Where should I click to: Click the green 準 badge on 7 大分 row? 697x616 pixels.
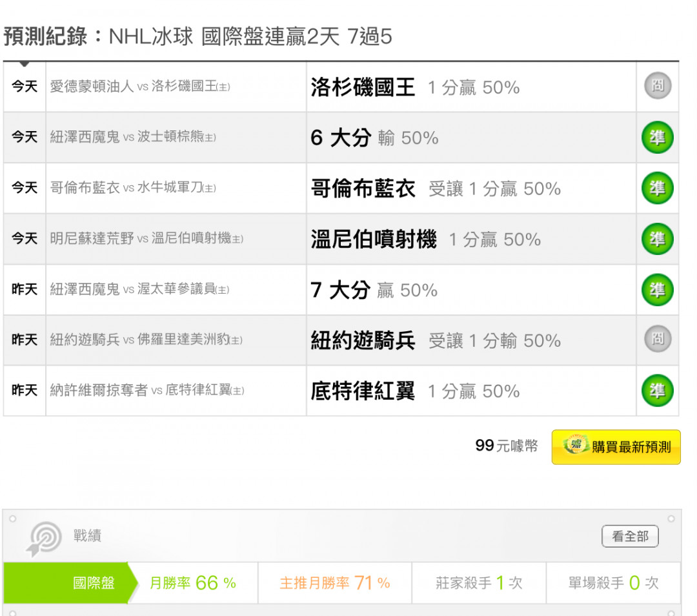(x=658, y=290)
